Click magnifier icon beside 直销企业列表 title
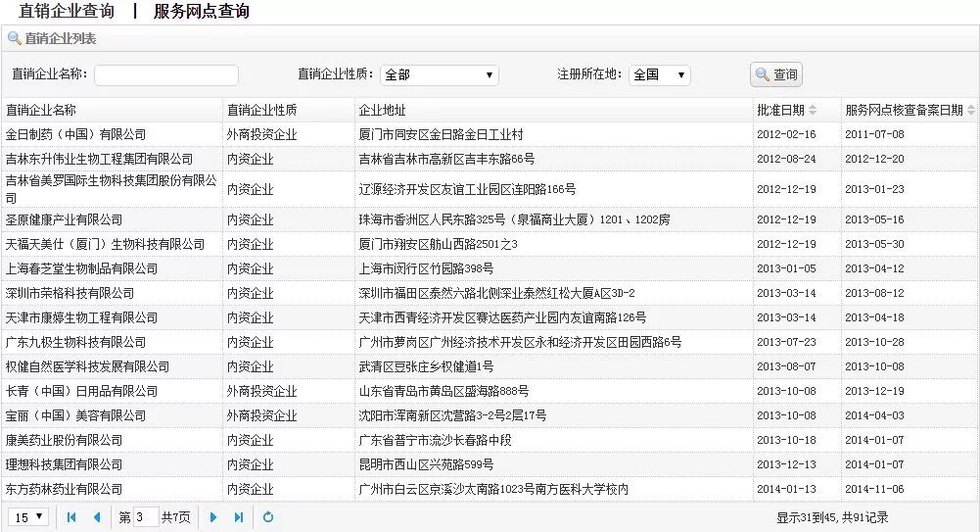Screen dimensions: 980x532 click(x=14, y=39)
